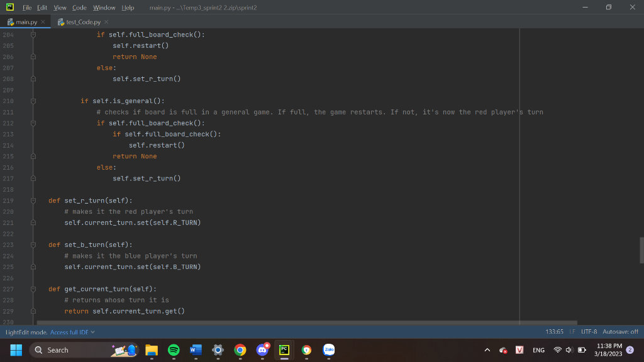Image resolution: width=644 pixels, height=362 pixels.
Task: Open the clock and calendar
Action: pos(608,350)
